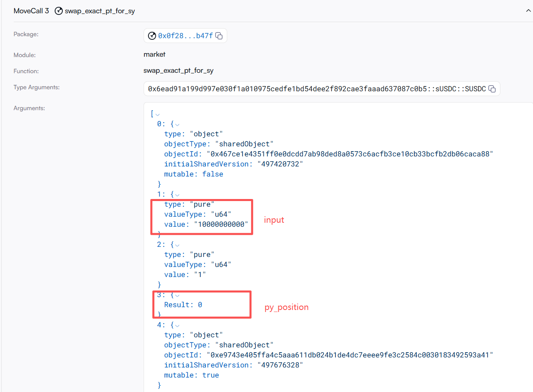
Task: Collapse the MoveCall 3 section chevron
Action: 528,11
